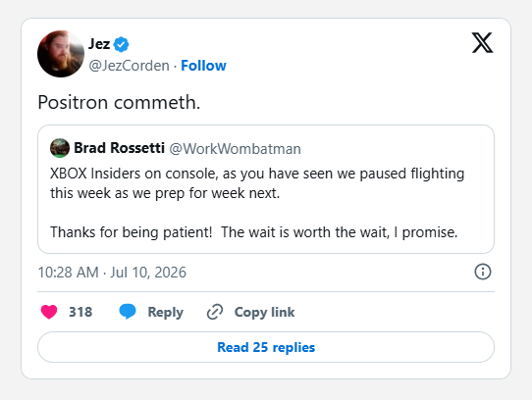Image resolution: width=532 pixels, height=400 pixels.
Task: Open the @WorkWombatman handle
Action: (236, 149)
